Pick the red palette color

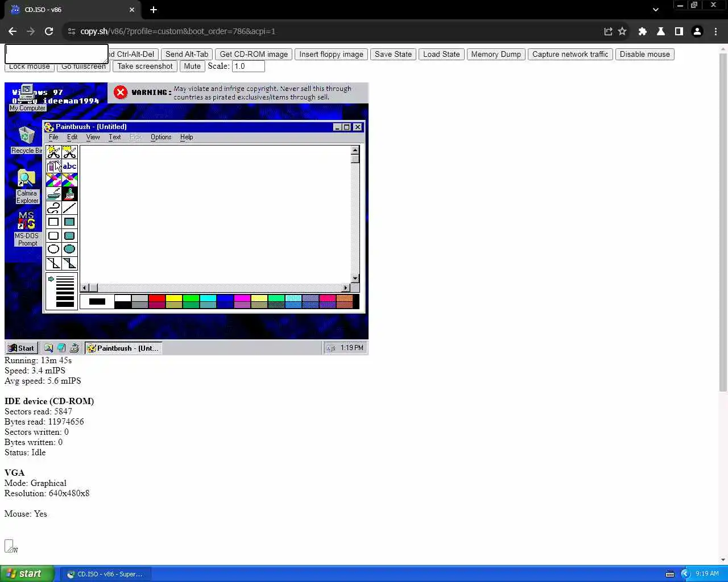[157, 298]
